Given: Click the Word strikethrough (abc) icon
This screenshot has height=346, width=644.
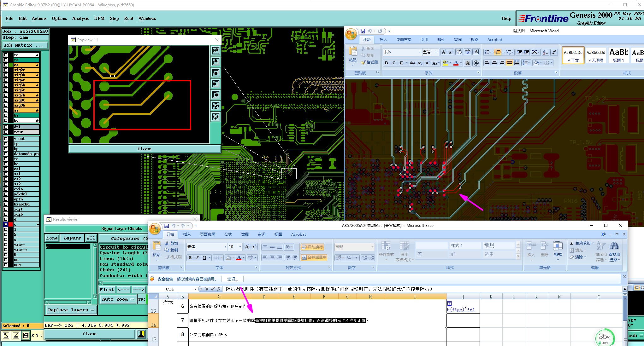Looking at the screenshot, I should coord(412,63).
